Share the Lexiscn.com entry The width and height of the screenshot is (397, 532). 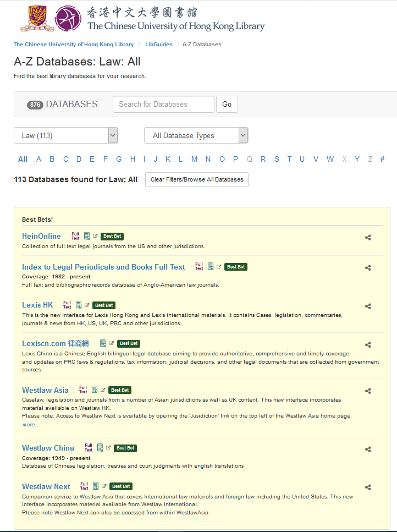tap(368, 345)
